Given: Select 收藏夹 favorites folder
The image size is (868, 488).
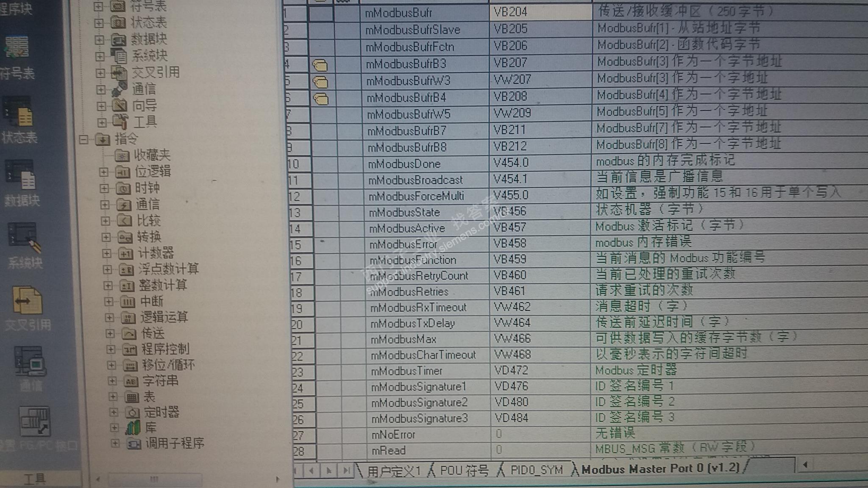Looking at the screenshot, I should (x=152, y=155).
